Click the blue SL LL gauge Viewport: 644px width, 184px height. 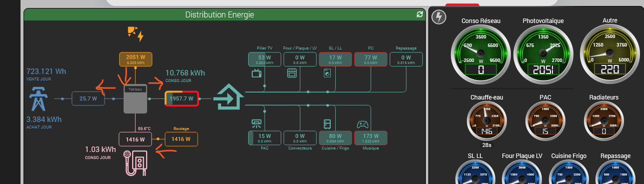pyautogui.click(x=475, y=172)
